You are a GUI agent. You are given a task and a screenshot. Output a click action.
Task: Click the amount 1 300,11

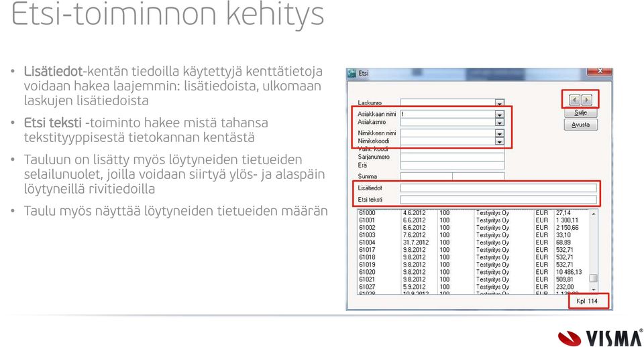pyautogui.click(x=568, y=220)
